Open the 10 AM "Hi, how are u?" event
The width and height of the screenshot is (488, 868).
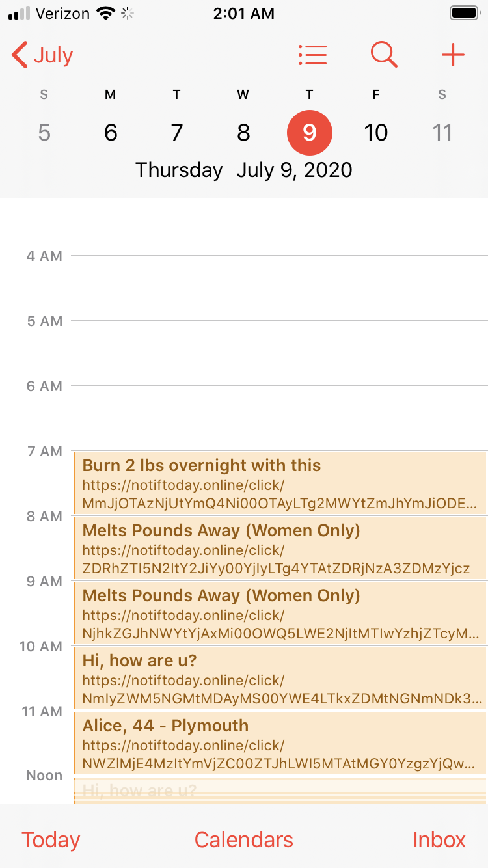click(x=280, y=679)
